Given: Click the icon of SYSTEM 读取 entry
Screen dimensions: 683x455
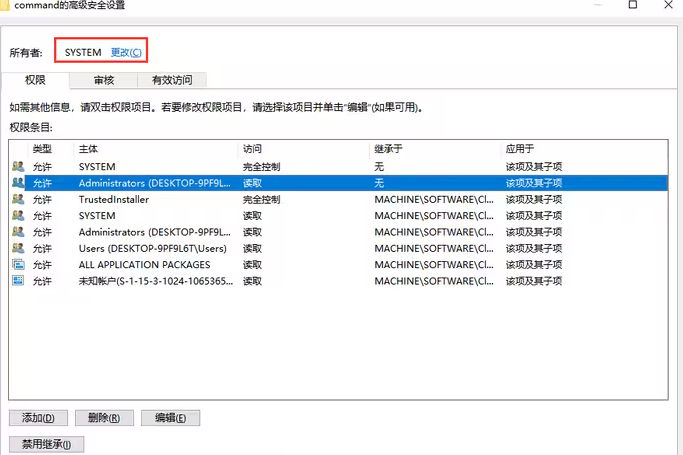Looking at the screenshot, I should coord(18,216).
